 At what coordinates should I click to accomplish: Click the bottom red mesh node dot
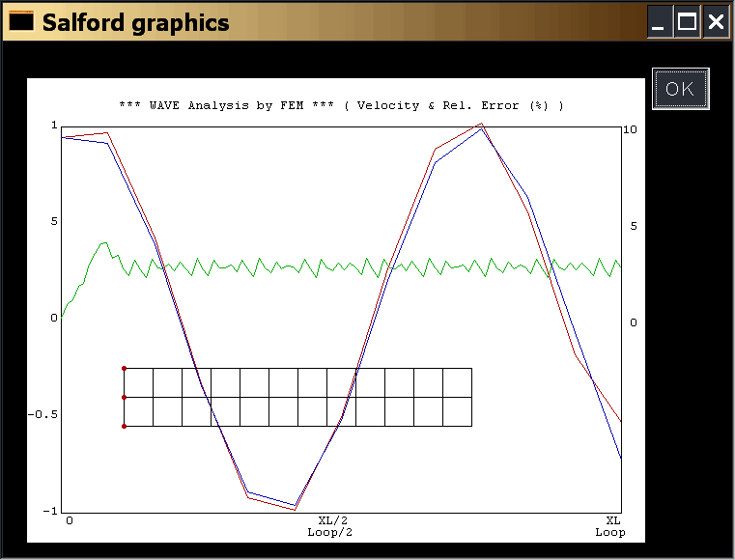click(x=125, y=426)
